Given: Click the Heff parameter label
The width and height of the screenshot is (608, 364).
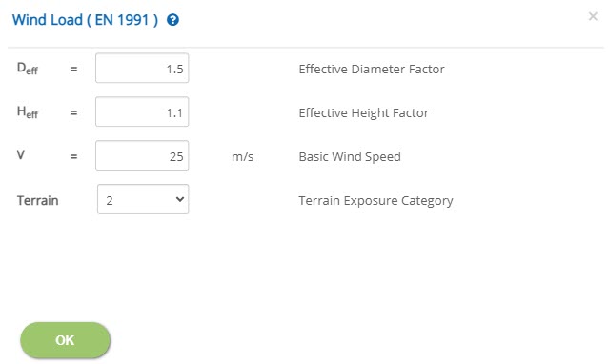Looking at the screenshot, I should pyautogui.click(x=27, y=112).
